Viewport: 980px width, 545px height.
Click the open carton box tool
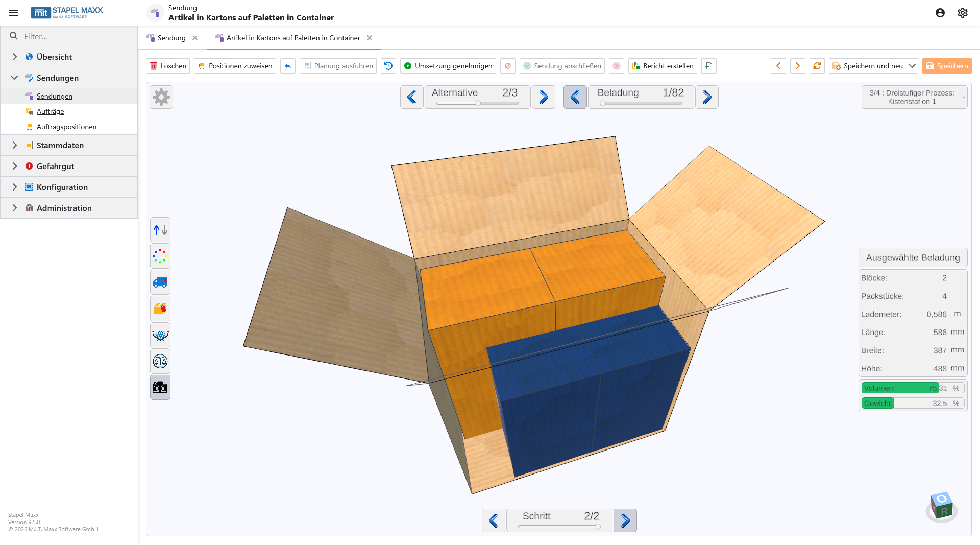click(x=160, y=309)
